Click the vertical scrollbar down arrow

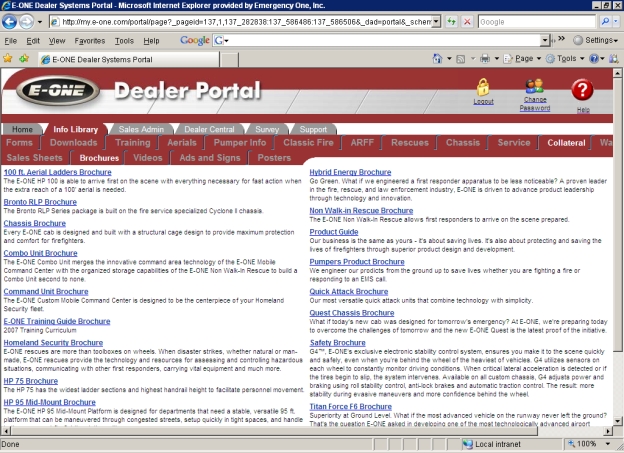coord(617,421)
